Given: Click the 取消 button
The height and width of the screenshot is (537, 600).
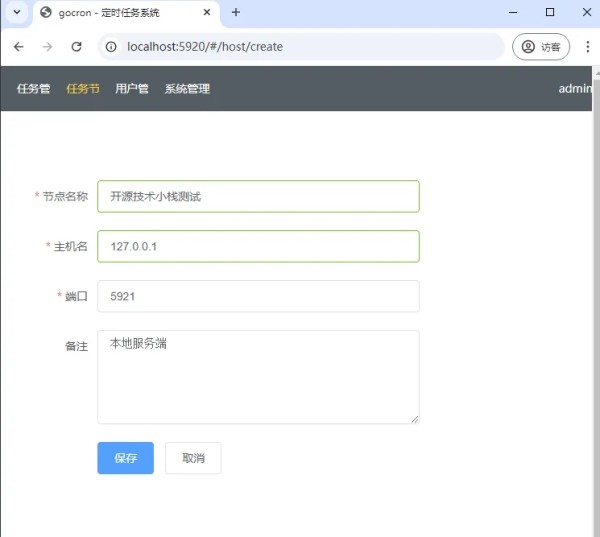Looking at the screenshot, I should coord(193,458).
